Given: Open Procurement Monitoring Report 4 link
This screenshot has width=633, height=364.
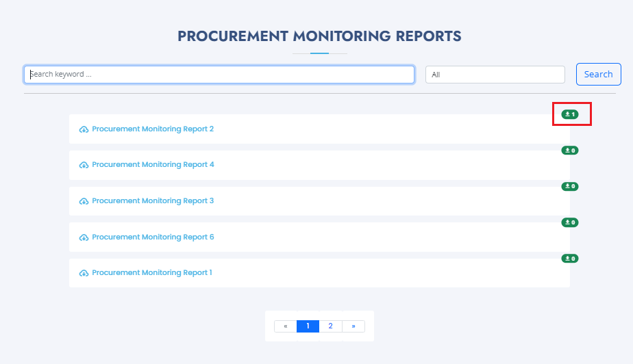Looking at the screenshot, I should click(x=153, y=164).
